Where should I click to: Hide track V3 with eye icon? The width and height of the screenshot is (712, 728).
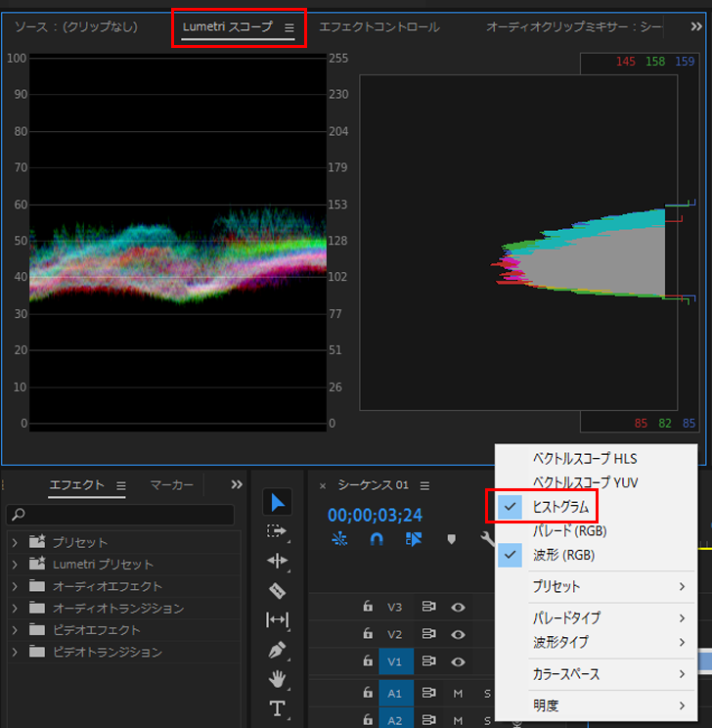tap(458, 608)
